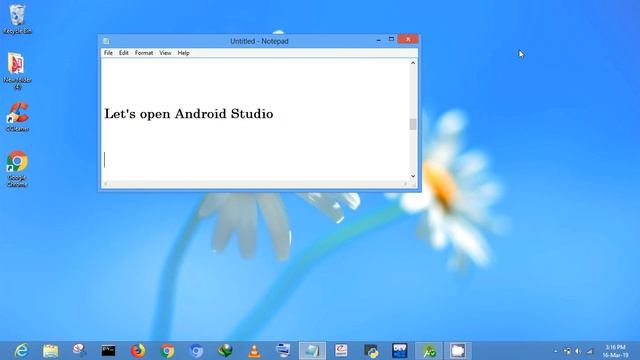Click the horizontal scrollbar left arrow in Notepad

coord(105,184)
